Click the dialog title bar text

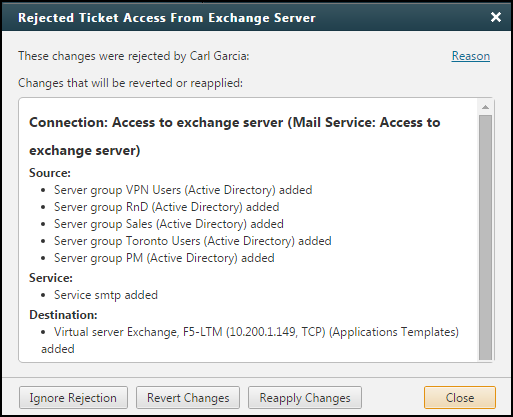pyautogui.click(x=167, y=18)
